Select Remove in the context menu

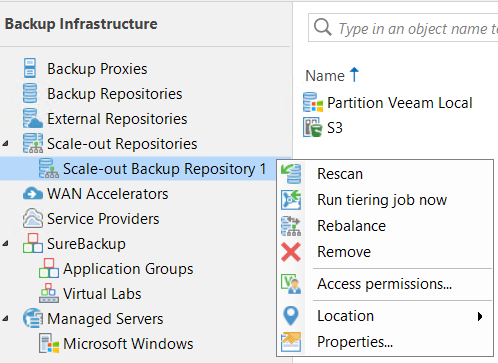385,252
